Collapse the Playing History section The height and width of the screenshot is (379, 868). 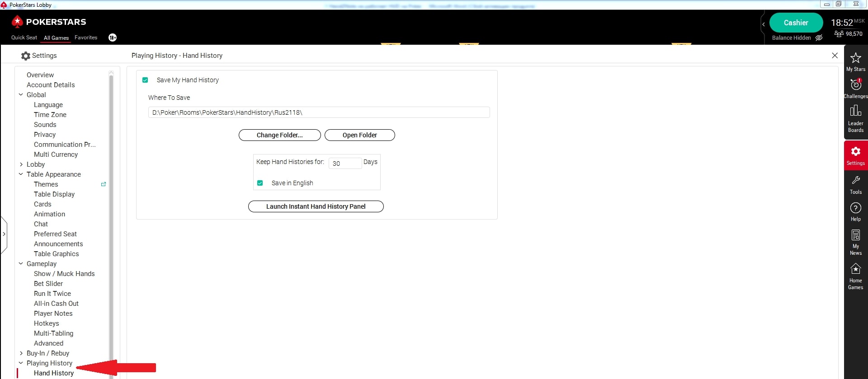21,363
